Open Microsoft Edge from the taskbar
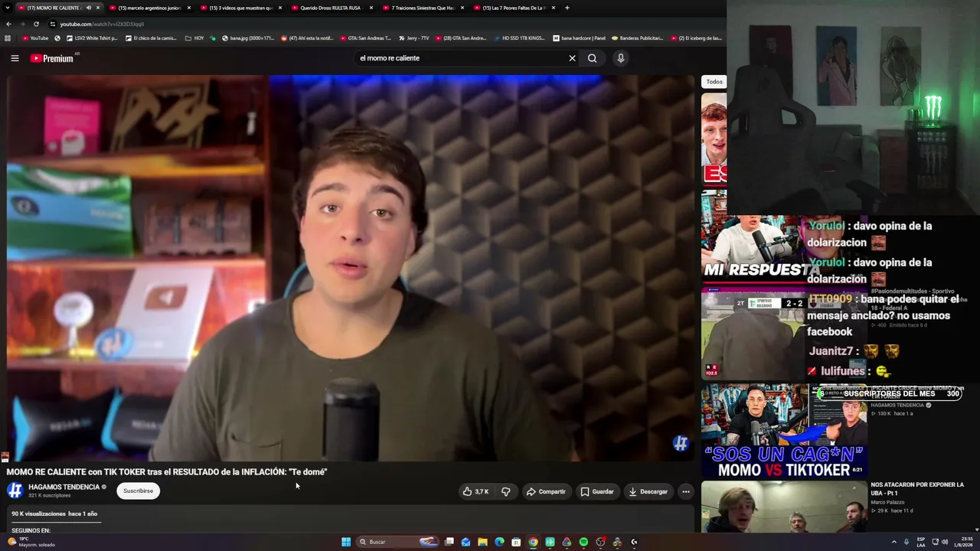This screenshot has height=551, width=980. click(499, 542)
